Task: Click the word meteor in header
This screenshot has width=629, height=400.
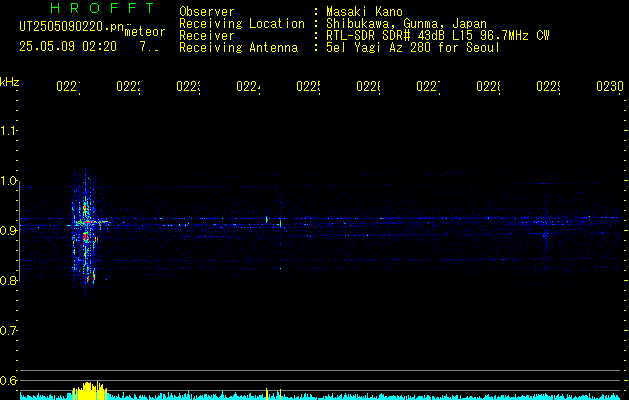Action: pos(145,32)
